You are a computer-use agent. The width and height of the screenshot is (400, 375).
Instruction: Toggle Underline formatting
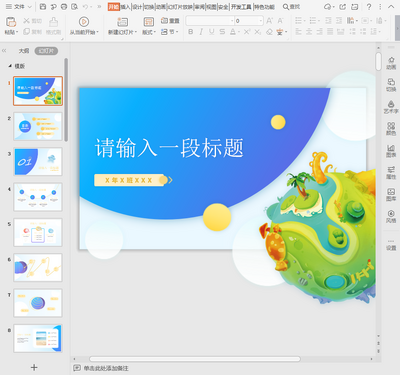pyautogui.click(x=212, y=32)
